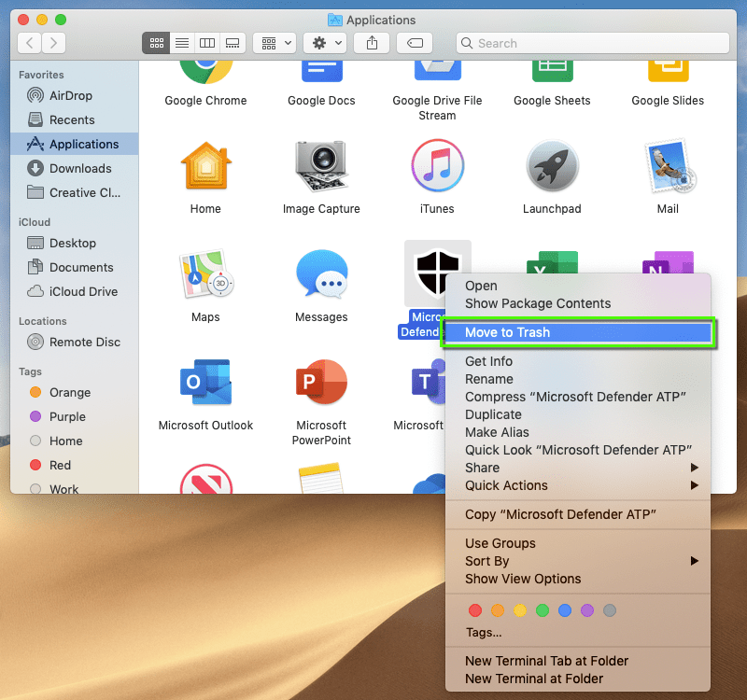747x700 pixels.
Task: Open the Maps application
Action: point(205,273)
